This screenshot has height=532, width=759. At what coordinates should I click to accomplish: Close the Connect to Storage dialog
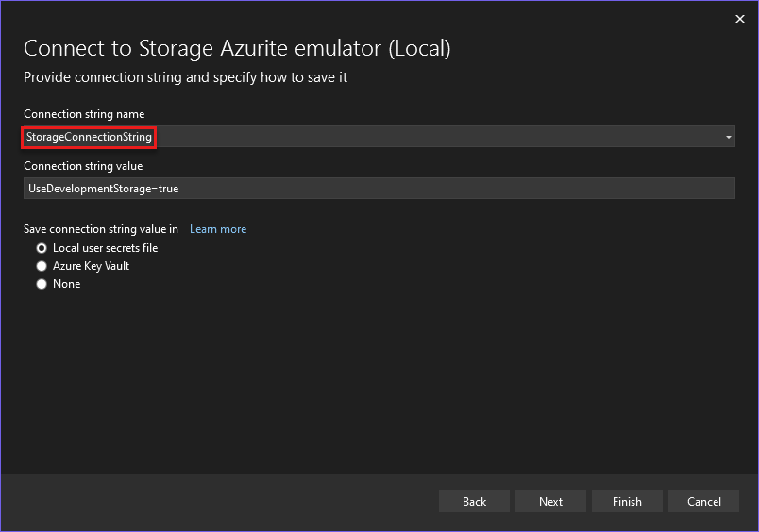(x=739, y=19)
